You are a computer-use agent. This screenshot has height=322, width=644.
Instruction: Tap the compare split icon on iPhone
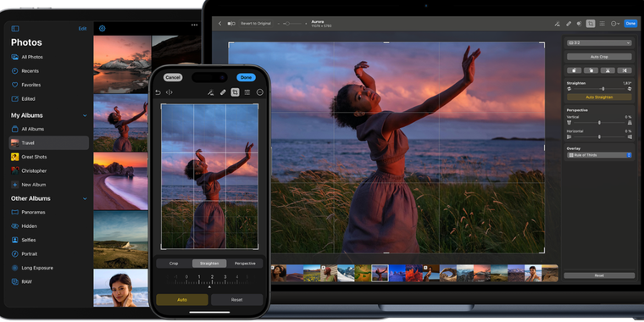click(x=169, y=92)
